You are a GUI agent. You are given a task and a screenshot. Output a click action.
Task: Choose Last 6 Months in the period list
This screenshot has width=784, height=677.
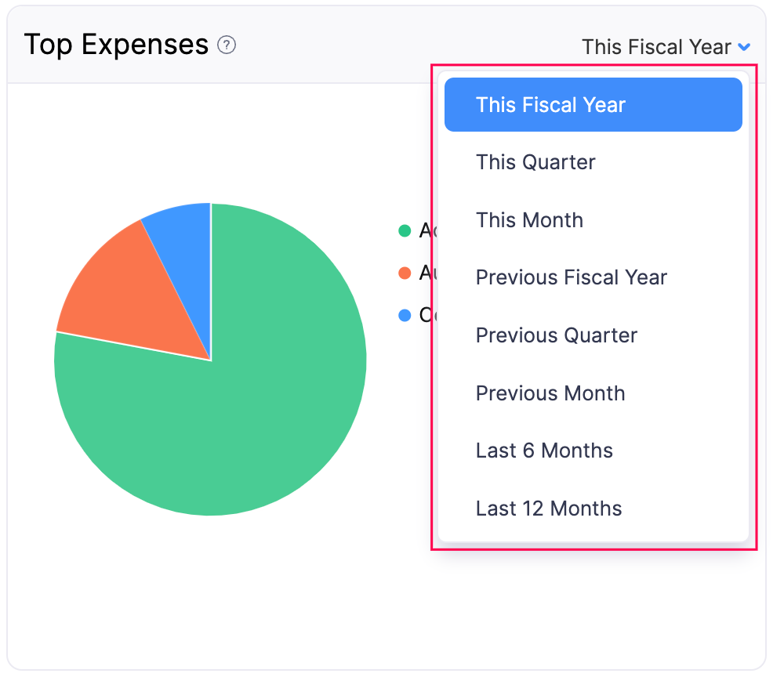[x=544, y=451]
